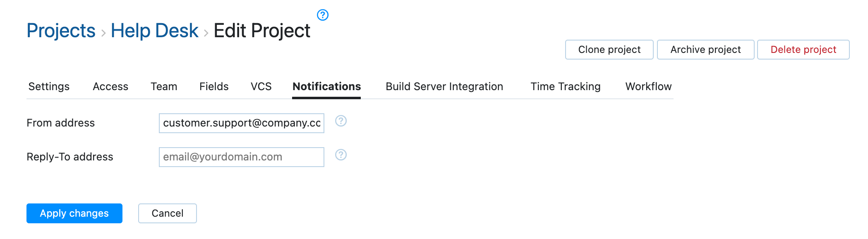Open the Access tab
This screenshot has height=239, width=868.
(x=110, y=86)
